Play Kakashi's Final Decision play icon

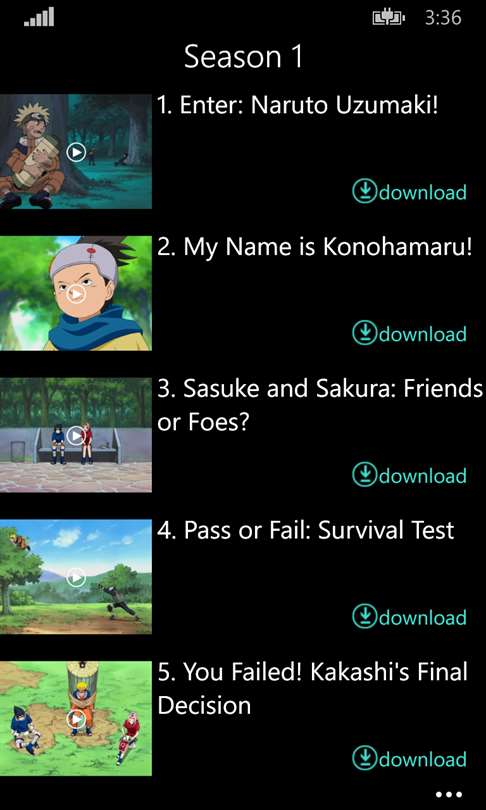click(76, 719)
